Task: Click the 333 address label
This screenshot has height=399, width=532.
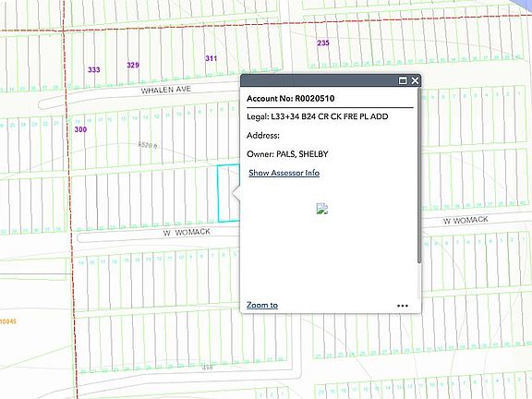Action: (94, 70)
